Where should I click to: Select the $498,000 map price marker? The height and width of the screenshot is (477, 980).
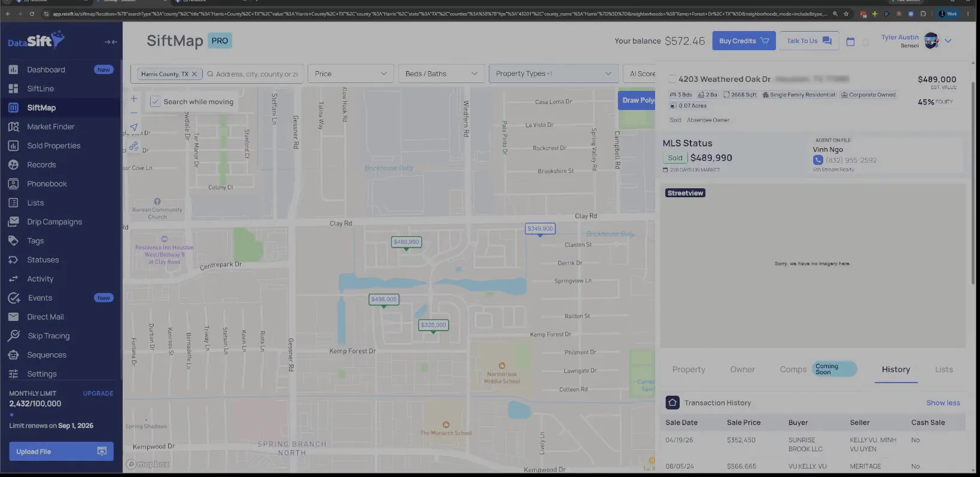click(x=384, y=299)
